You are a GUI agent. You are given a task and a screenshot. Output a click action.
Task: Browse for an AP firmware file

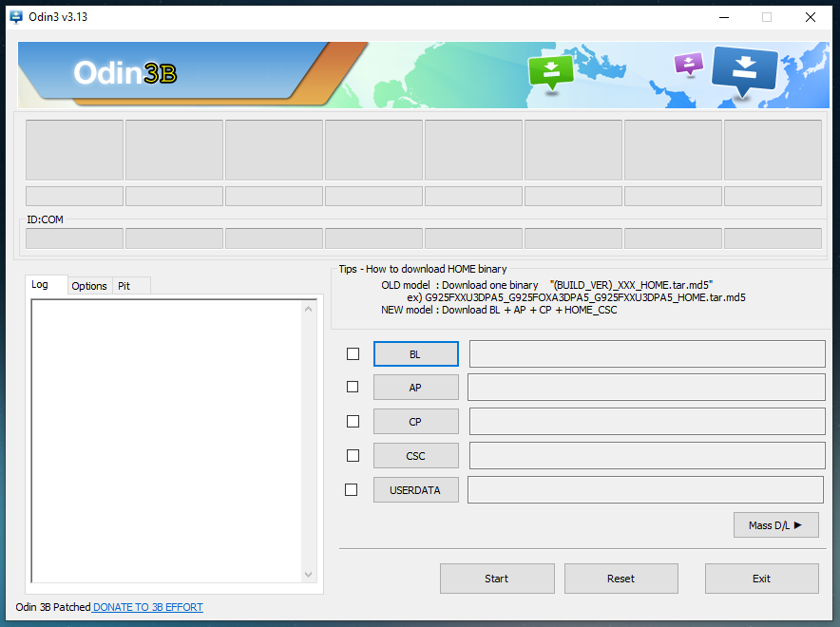(415, 387)
